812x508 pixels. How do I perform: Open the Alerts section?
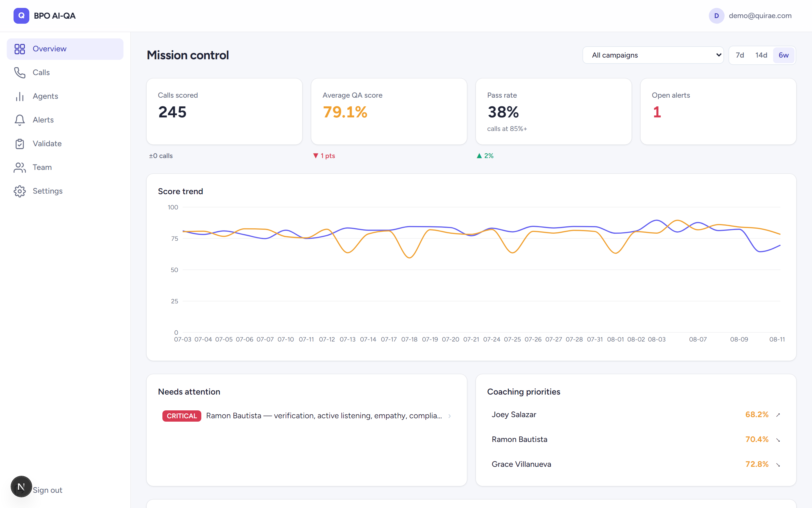tap(65, 120)
